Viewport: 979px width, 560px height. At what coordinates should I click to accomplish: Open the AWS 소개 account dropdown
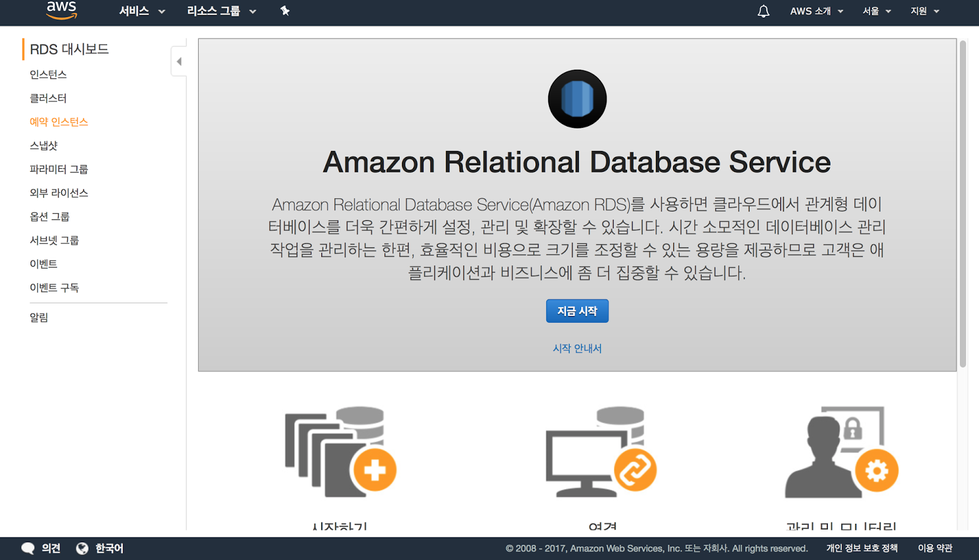pyautogui.click(x=817, y=11)
